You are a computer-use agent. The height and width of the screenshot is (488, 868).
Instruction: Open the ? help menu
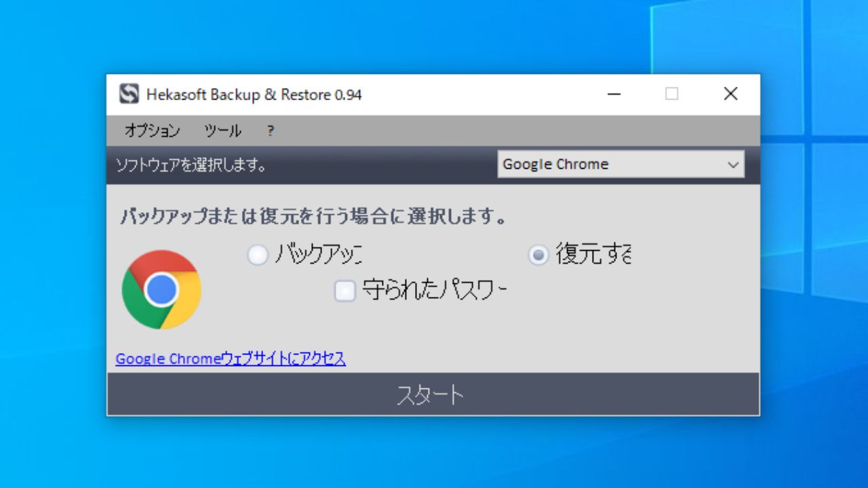[x=271, y=131]
